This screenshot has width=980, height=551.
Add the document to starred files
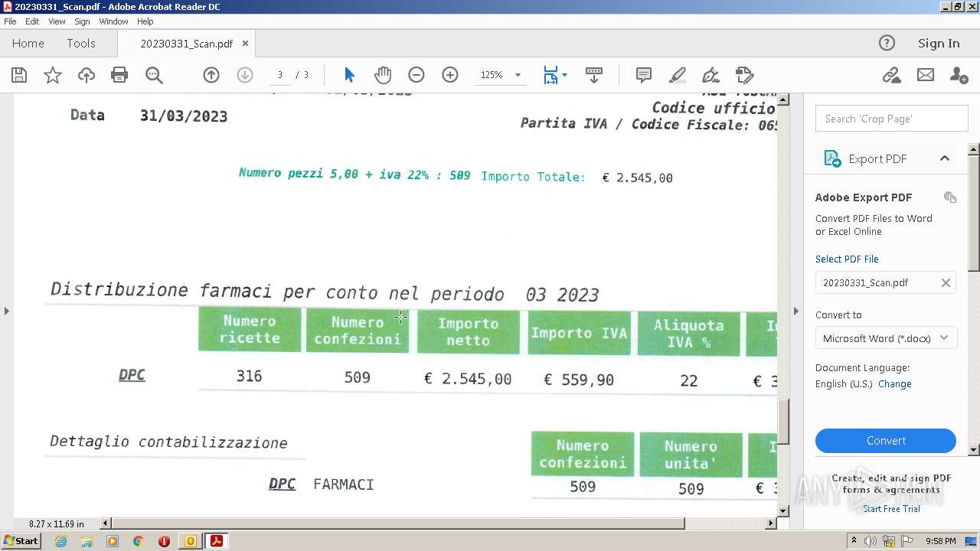[53, 75]
